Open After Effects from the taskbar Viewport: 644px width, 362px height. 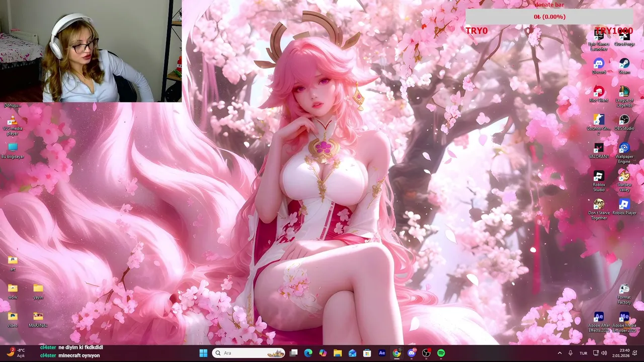382,353
